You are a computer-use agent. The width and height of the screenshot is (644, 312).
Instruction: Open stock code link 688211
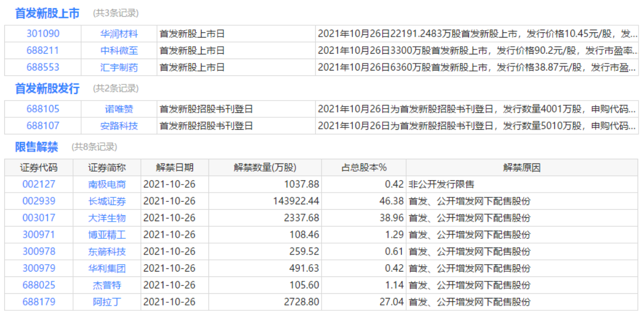tap(43, 51)
